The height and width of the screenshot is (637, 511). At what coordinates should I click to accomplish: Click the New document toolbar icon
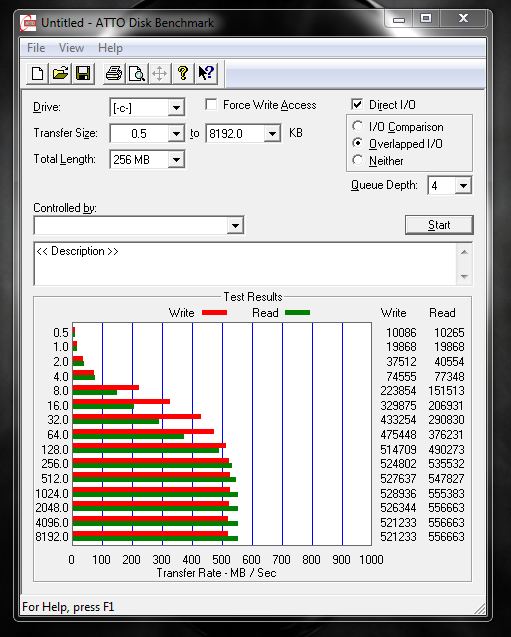tap(37, 74)
